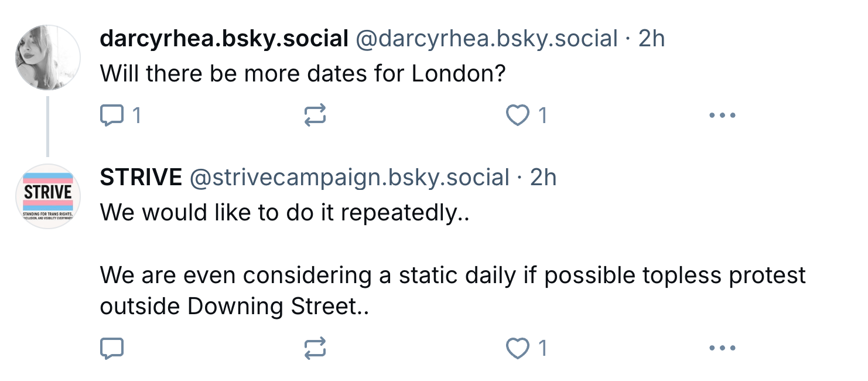This screenshot has width=868, height=381.
Task: Open the bold darcyrhea.bsky.social display name
Action: [224, 39]
